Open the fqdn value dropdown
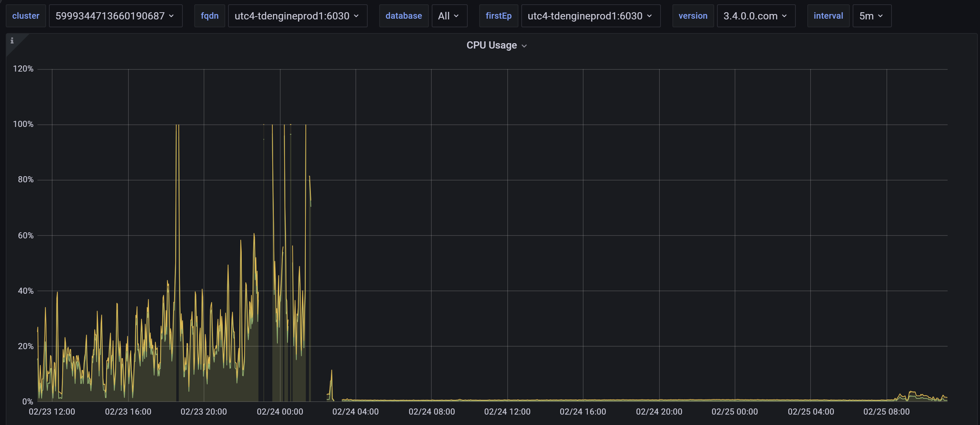 [x=297, y=16]
